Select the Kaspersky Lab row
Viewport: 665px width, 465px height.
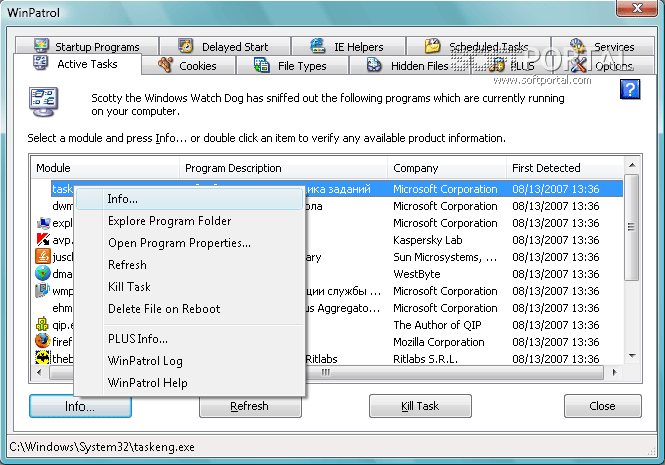coord(327,240)
